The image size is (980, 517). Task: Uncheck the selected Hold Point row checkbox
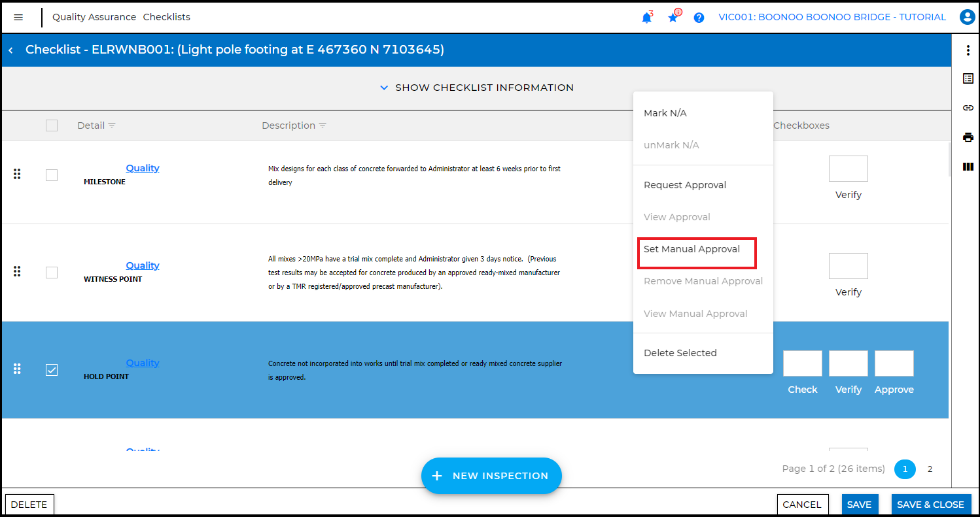(52, 370)
